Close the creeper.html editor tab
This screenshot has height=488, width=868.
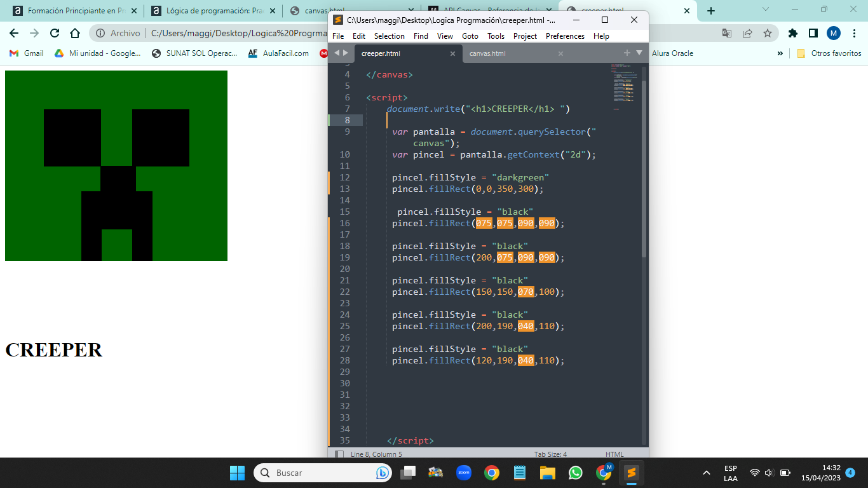point(452,54)
